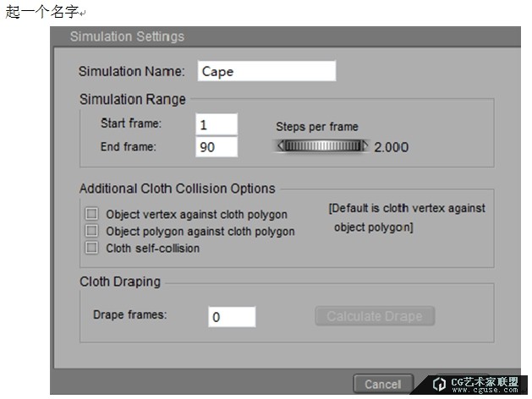The image size is (532, 399).
Task: Click the Simulation Name text field
Action: 266,71
